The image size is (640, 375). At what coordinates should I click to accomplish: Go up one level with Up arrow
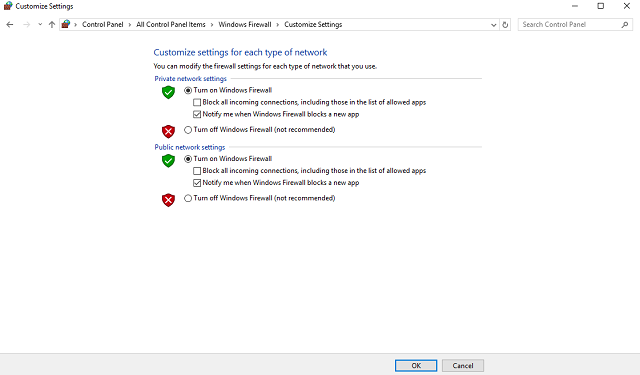pyautogui.click(x=52, y=24)
